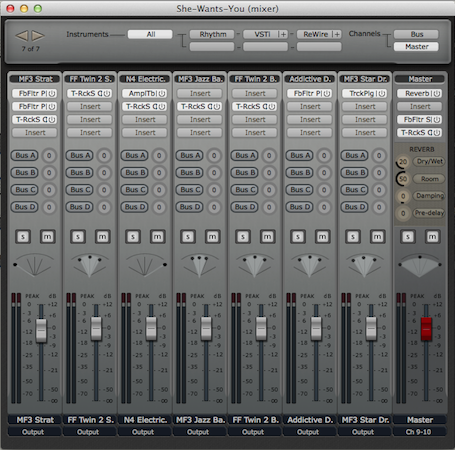The height and width of the screenshot is (450, 455).
Task: Toggle power icon on Master Reverb insert
Action: [437, 94]
